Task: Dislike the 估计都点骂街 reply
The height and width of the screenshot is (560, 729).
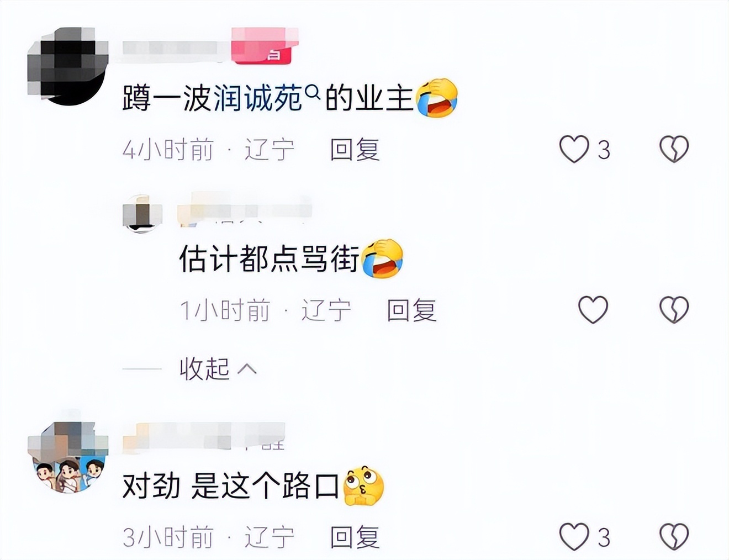Action: click(x=674, y=309)
